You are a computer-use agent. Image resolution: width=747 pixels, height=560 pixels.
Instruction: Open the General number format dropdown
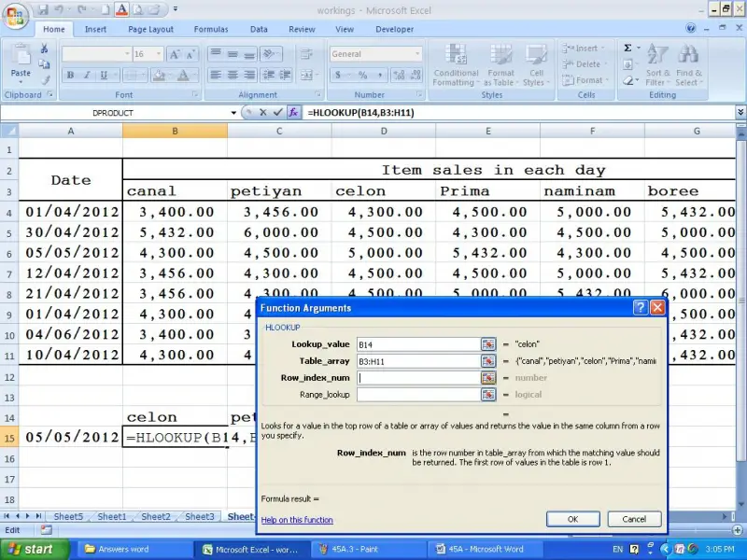pyautogui.click(x=417, y=54)
